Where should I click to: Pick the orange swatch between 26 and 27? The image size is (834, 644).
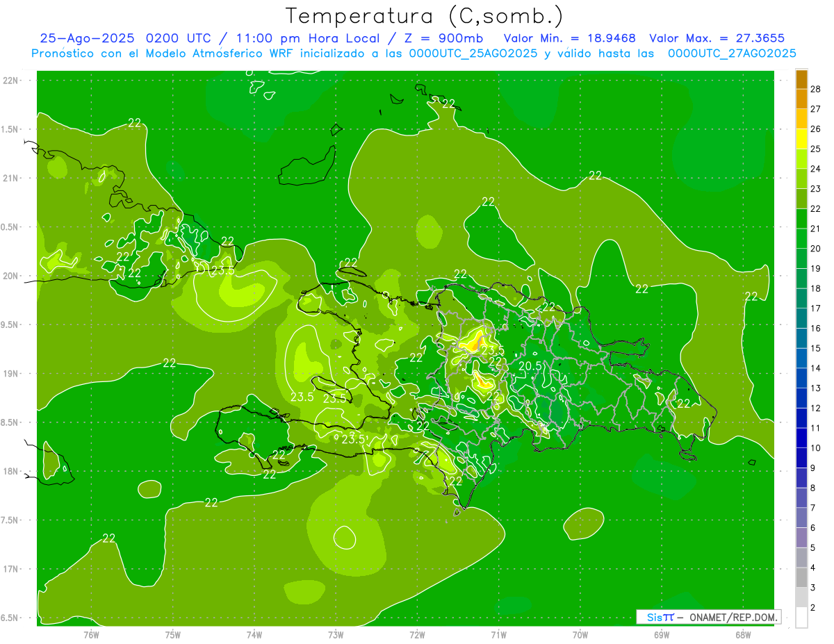[801, 119]
